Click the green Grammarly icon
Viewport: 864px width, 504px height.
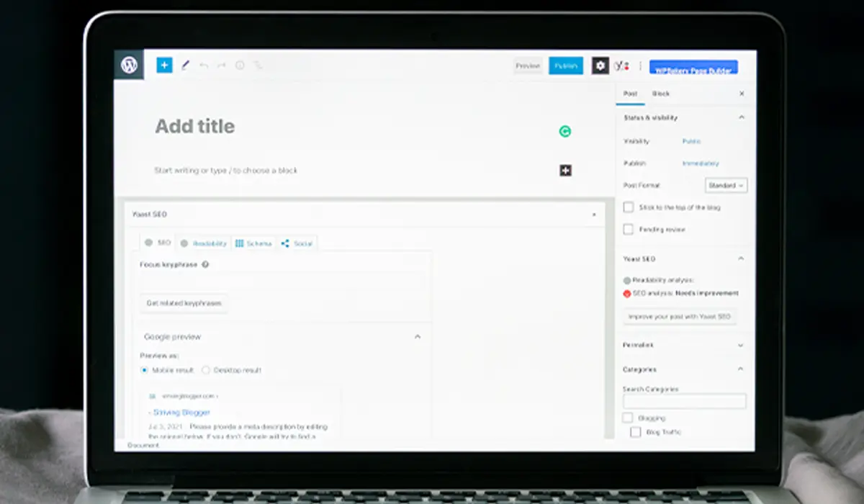point(565,131)
